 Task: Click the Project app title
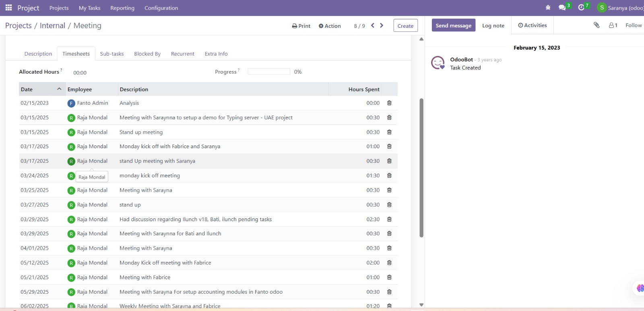coord(28,8)
